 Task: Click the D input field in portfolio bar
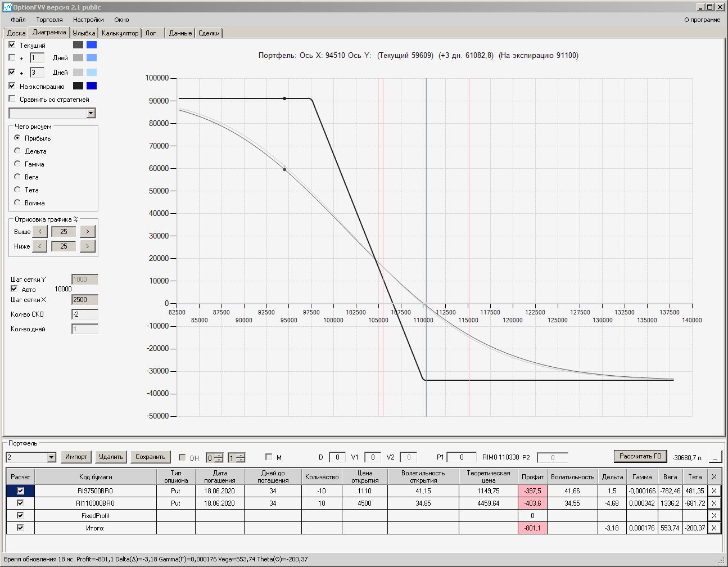point(337,457)
